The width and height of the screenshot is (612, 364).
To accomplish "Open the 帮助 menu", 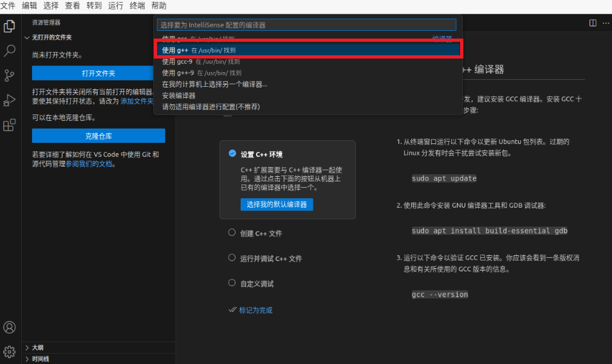I will pyautogui.click(x=159, y=6).
